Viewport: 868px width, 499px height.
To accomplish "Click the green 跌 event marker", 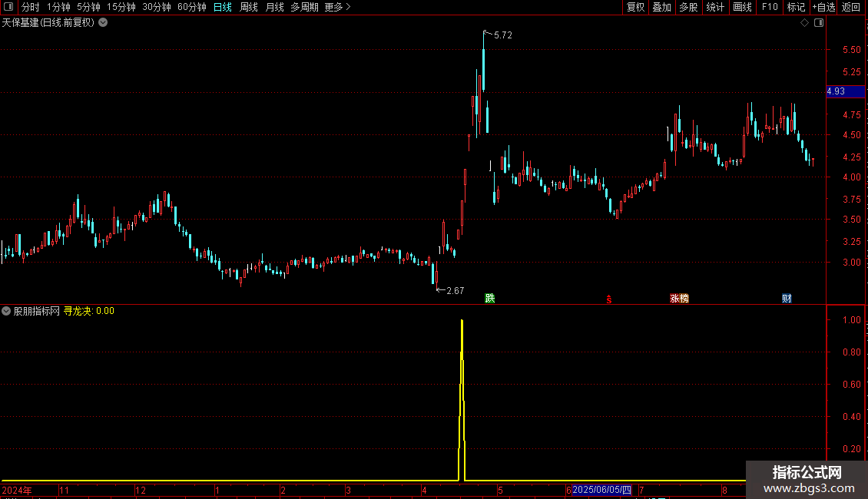I will [x=490, y=298].
